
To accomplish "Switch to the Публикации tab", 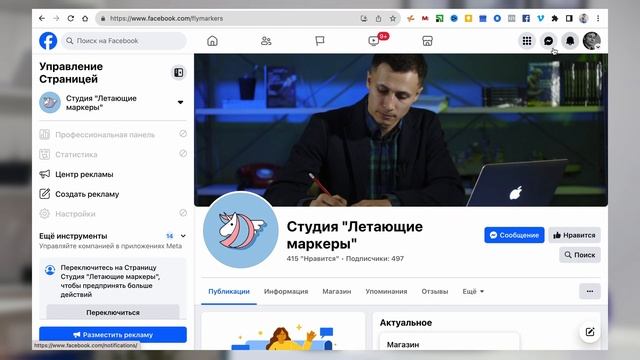I will [229, 291].
